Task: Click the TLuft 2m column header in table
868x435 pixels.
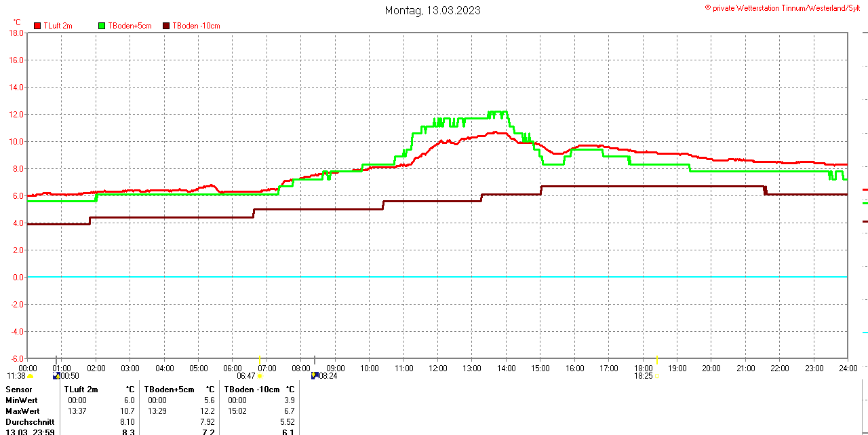Action: tap(81, 390)
